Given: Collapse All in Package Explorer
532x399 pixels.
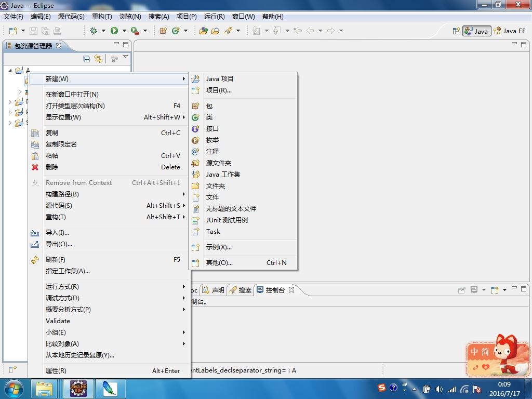Looking at the screenshot, I should [x=87, y=59].
